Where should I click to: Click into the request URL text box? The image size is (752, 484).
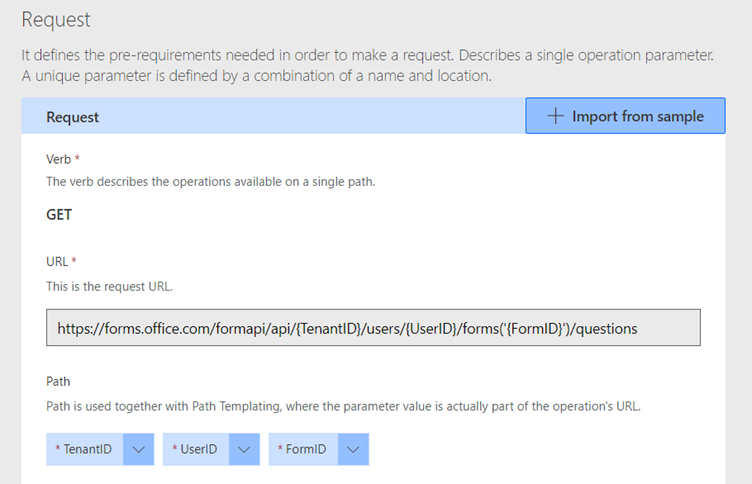coord(373,328)
